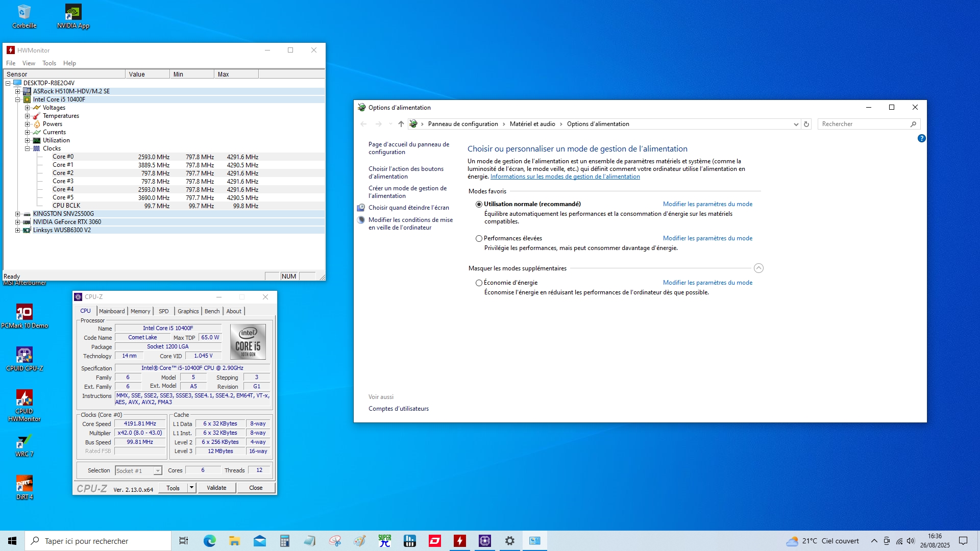Expand ASRock H510M-HDV/M.2 SE tree node
The height and width of the screenshot is (551, 980).
point(18,91)
